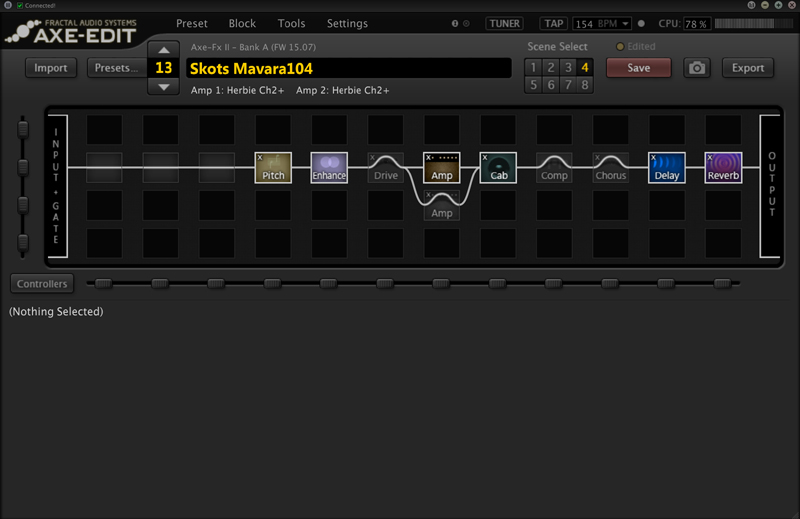
Task: Open the Block menu
Action: click(242, 23)
